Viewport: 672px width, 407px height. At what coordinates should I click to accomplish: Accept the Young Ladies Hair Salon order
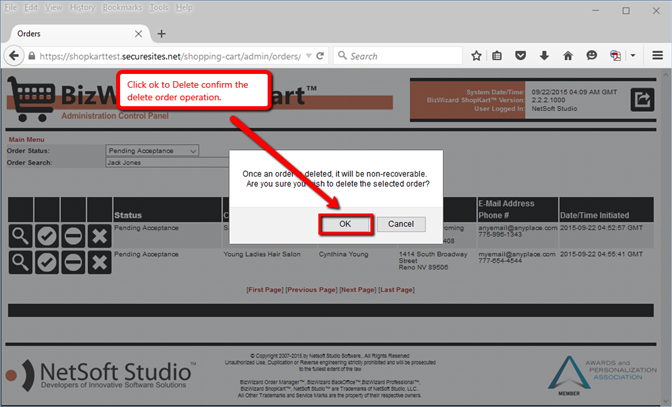[x=47, y=262]
